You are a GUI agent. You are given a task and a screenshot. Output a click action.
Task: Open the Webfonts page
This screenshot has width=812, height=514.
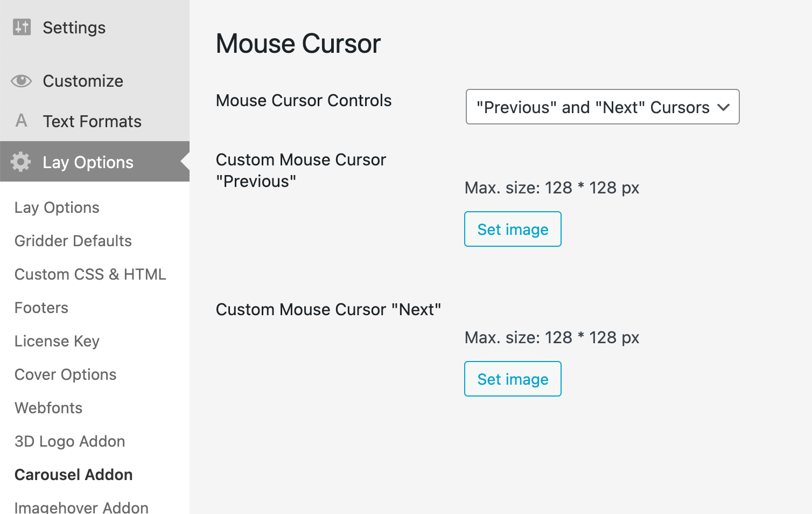point(48,408)
